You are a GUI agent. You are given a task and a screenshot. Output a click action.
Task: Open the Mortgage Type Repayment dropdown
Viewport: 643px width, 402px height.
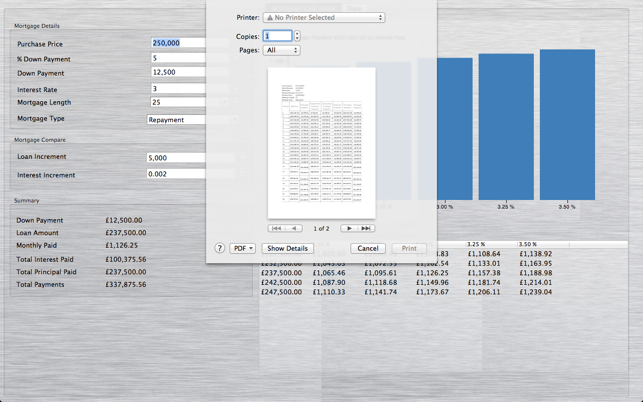(x=176, y=120)
